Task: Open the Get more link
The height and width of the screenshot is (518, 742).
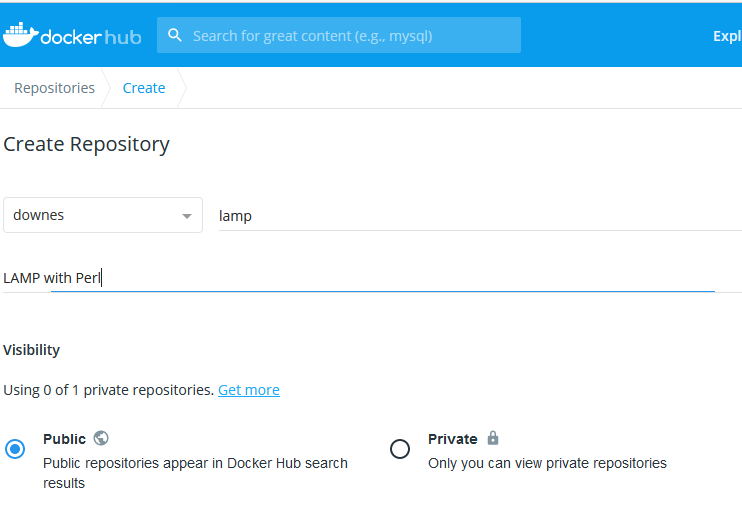Action: [x=248, y=390]
